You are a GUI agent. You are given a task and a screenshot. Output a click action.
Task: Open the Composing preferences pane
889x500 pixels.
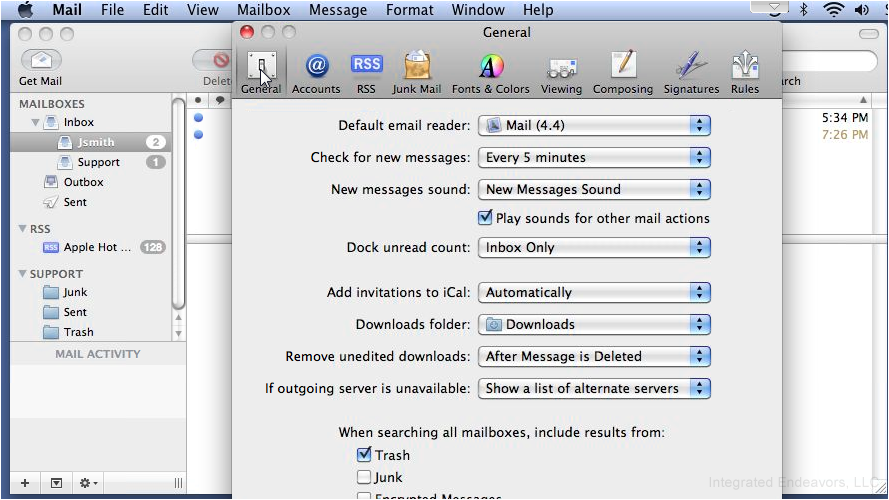click(623, 74)
